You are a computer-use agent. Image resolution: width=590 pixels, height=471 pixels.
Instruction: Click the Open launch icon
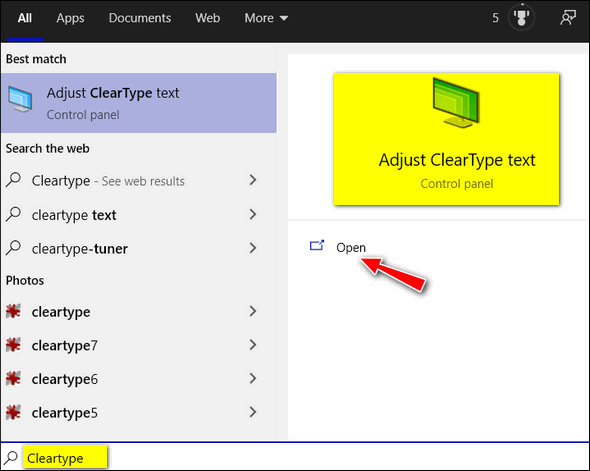(x=317, y=246)
